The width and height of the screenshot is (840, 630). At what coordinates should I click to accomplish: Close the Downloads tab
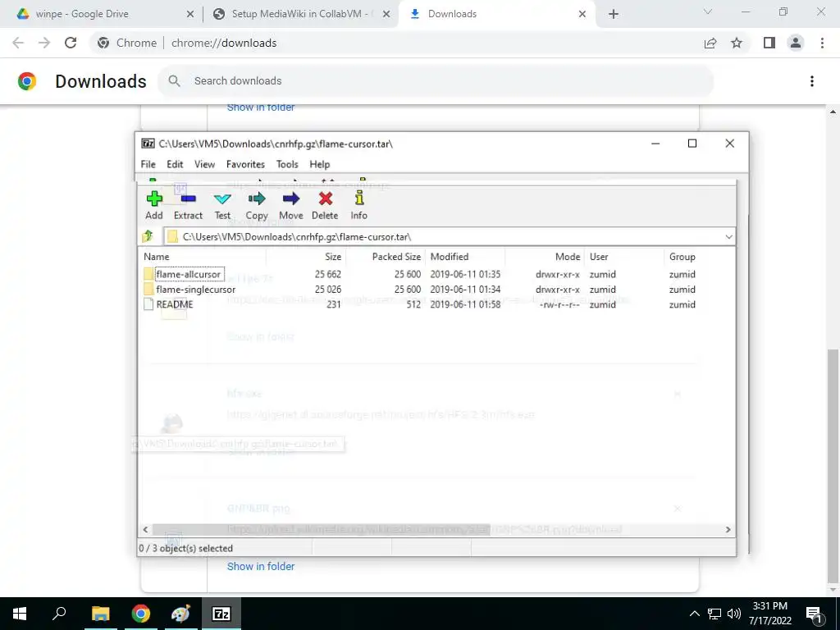pyautogui.click(x=582, y=15)
